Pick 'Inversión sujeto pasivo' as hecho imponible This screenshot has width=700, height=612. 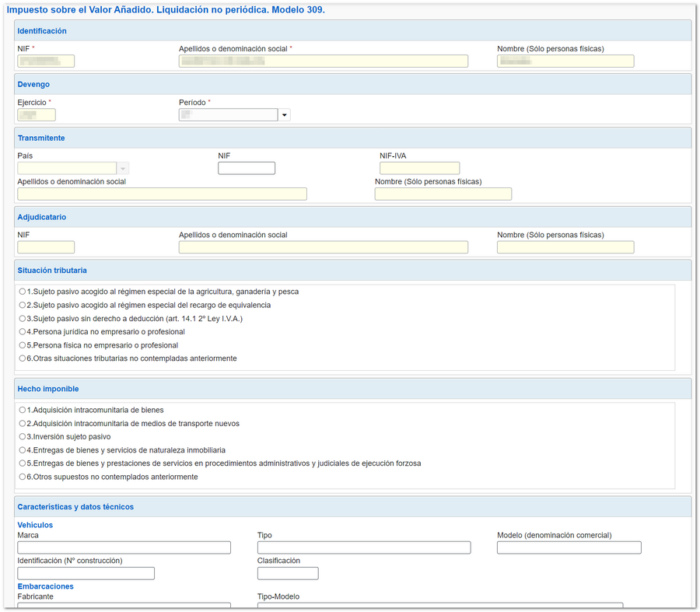(23, 437)
